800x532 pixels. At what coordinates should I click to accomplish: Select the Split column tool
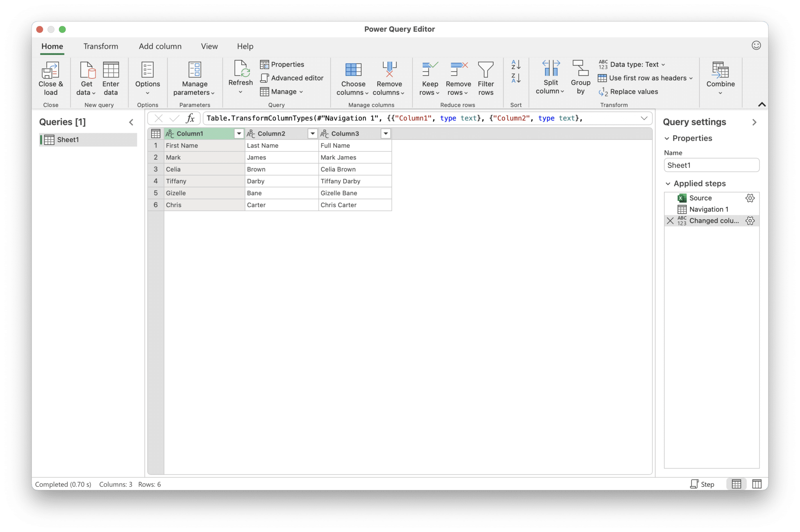pos(550,78)
